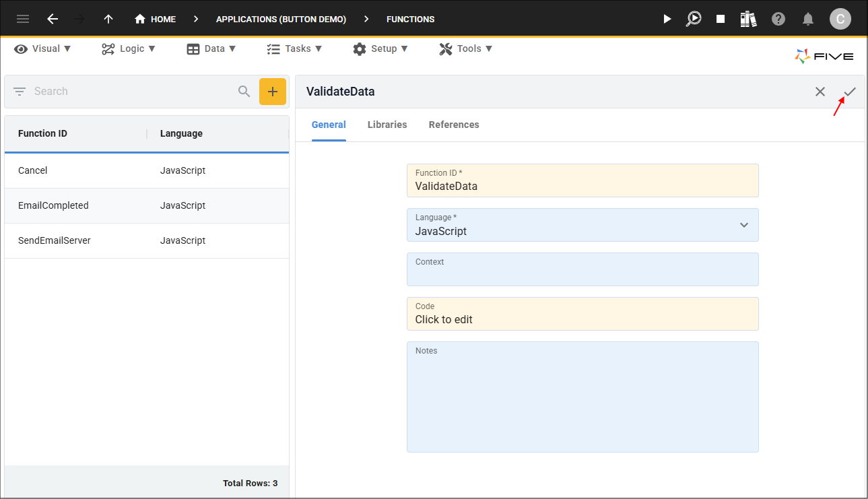Viewport: 868px width, 499px height.
Task: Open the Visual menu dropdown
Action: tap(42, 48)
